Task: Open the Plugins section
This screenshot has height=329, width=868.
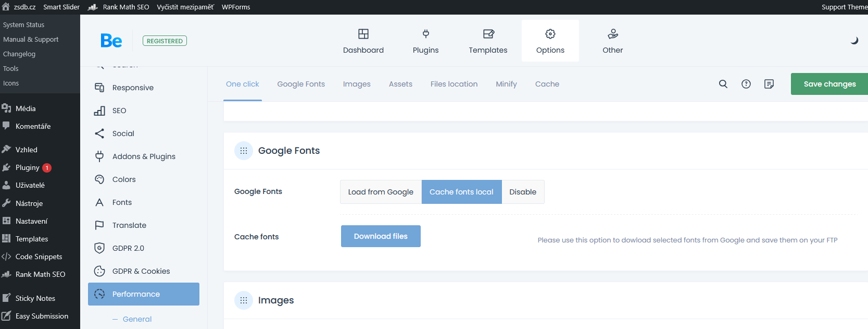Action: 425,41
